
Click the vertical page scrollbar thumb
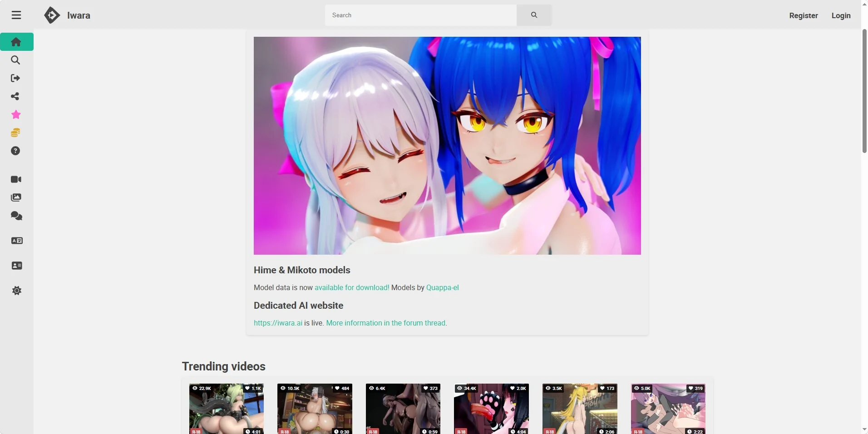coord(864,91)
